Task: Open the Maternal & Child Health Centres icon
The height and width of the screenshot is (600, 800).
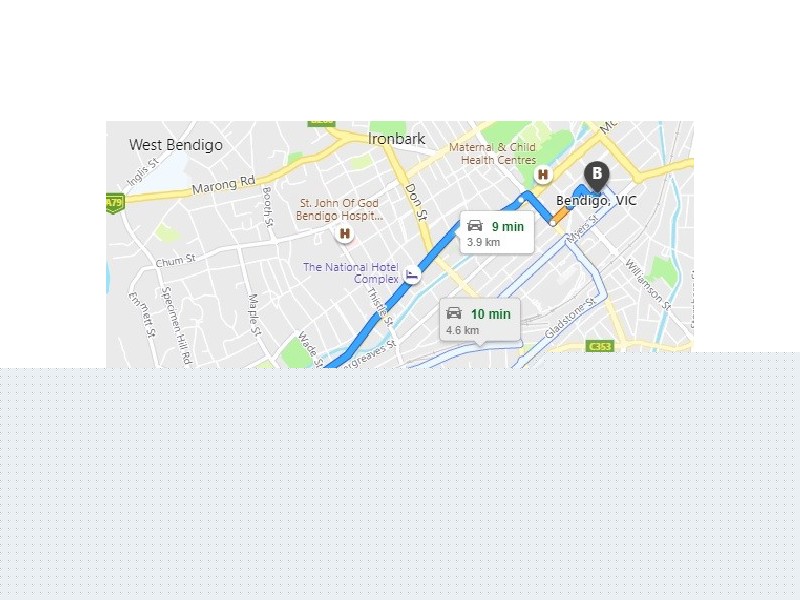Action: point(543,174)
